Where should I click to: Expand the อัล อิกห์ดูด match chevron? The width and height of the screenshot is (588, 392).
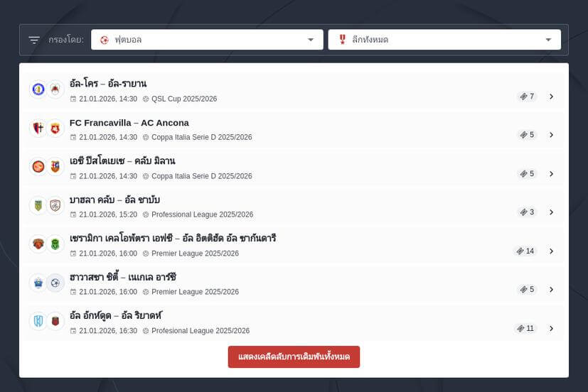(x=551, y=329)
